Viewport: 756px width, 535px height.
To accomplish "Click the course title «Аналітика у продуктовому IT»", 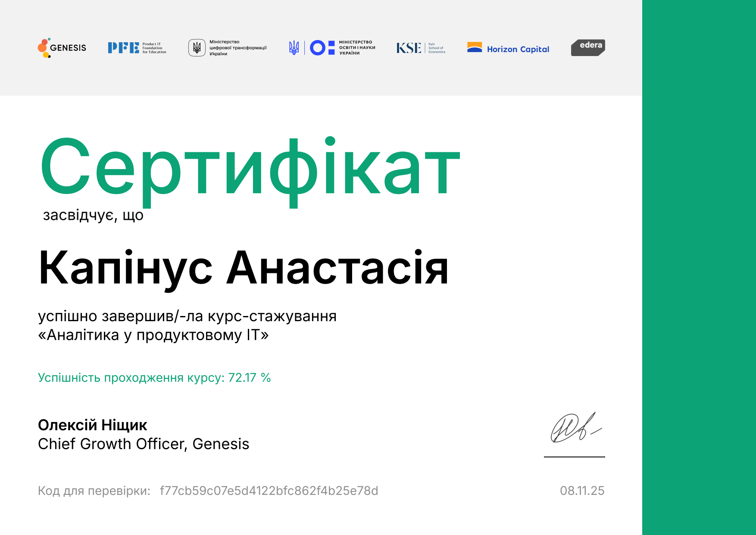I will [x=153, y=335].
